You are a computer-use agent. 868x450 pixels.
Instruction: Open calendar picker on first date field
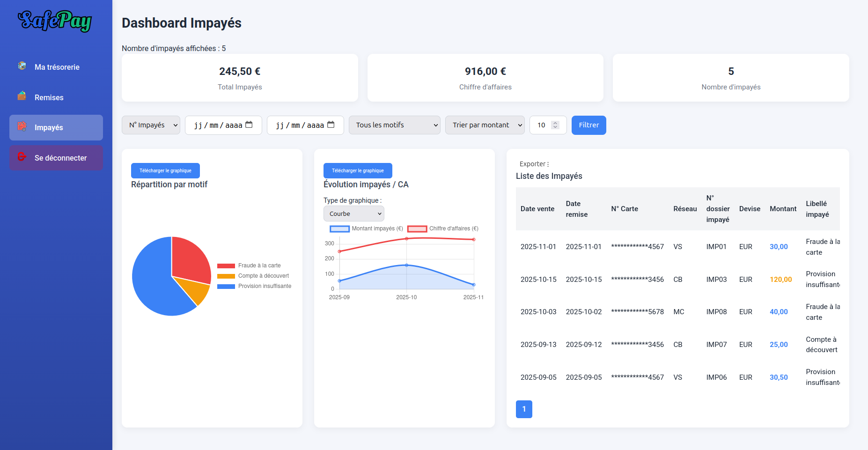[249, 125]
